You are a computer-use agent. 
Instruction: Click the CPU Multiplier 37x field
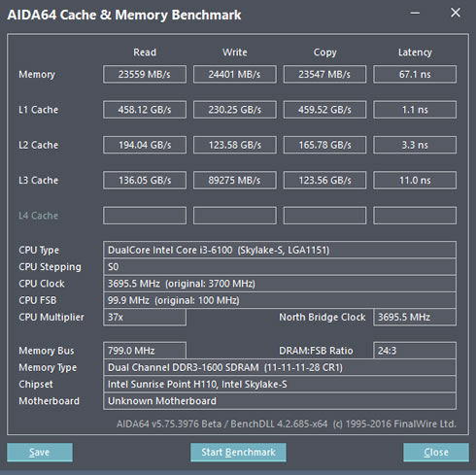point(145,317)
